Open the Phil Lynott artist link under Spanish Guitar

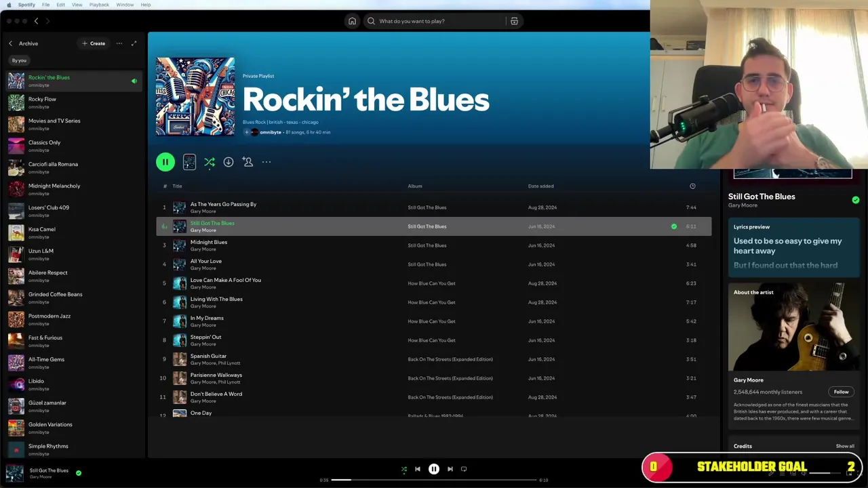[229, 363]
